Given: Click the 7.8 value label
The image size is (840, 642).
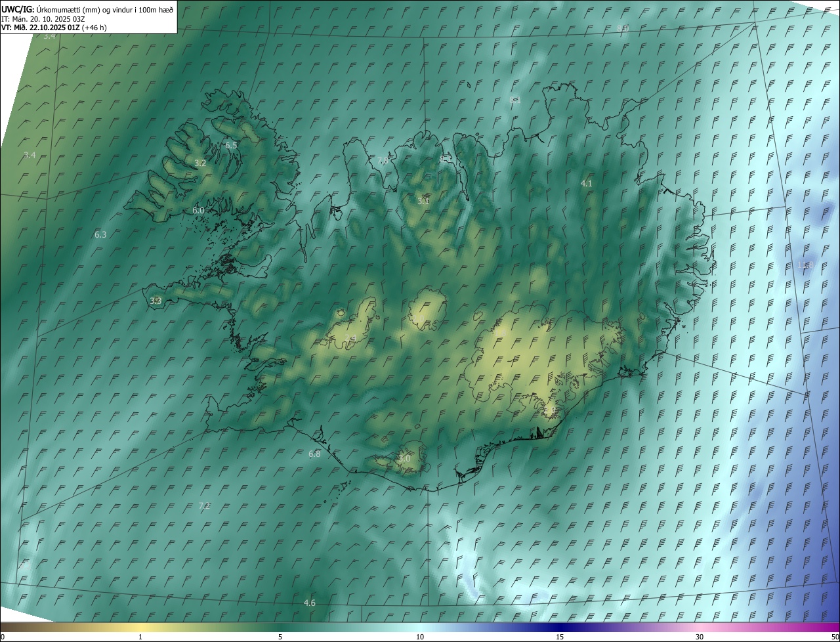Looking at the screenshot, I should point(383,160).
